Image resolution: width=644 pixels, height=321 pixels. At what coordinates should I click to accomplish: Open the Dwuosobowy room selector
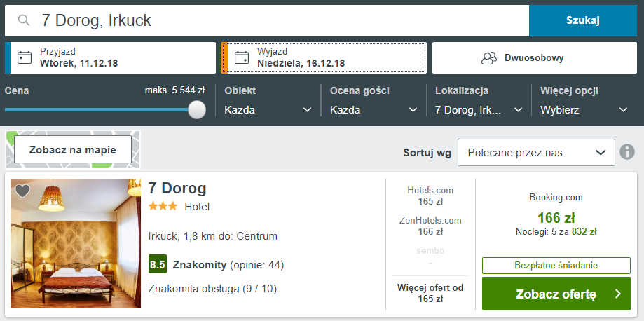(535, 58)
